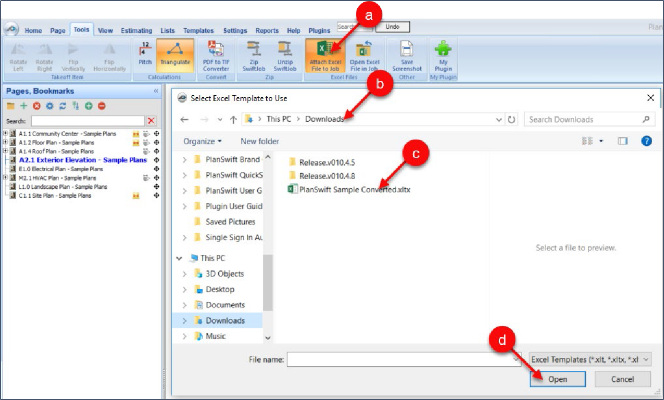Select the Release.v010.4.8 folder
The height and width of the screenshot is (400, 664).
point(322,176)
